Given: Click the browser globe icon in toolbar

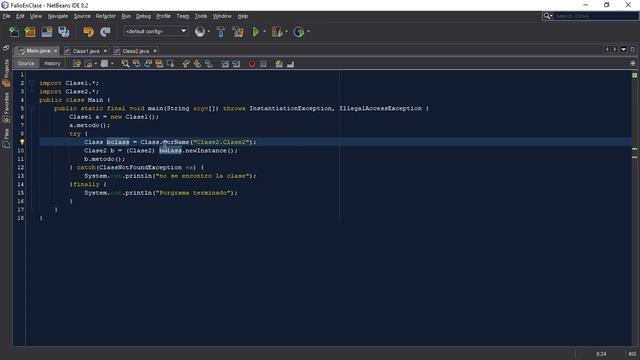Looking at the screenshot, I should click(200, 32).
